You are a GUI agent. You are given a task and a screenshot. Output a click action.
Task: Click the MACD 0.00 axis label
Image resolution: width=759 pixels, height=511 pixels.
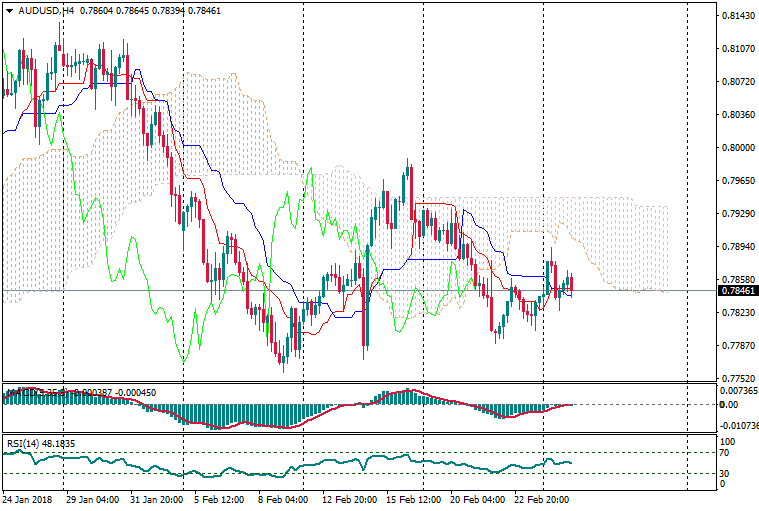pos(729,405)
